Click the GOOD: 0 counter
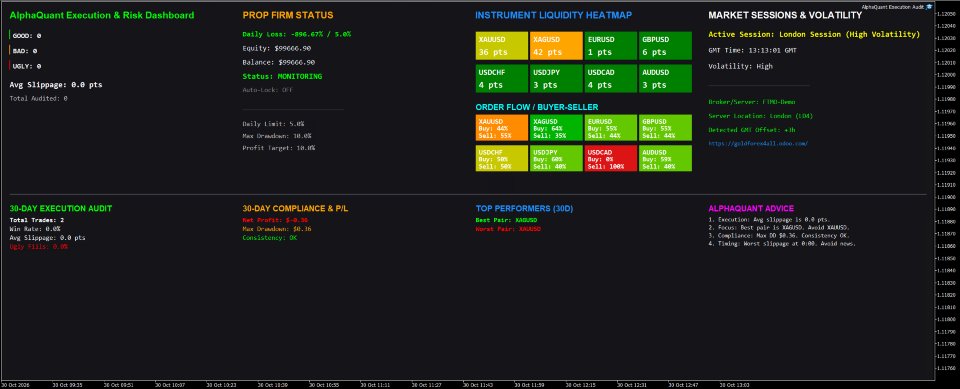 [26, 36]
